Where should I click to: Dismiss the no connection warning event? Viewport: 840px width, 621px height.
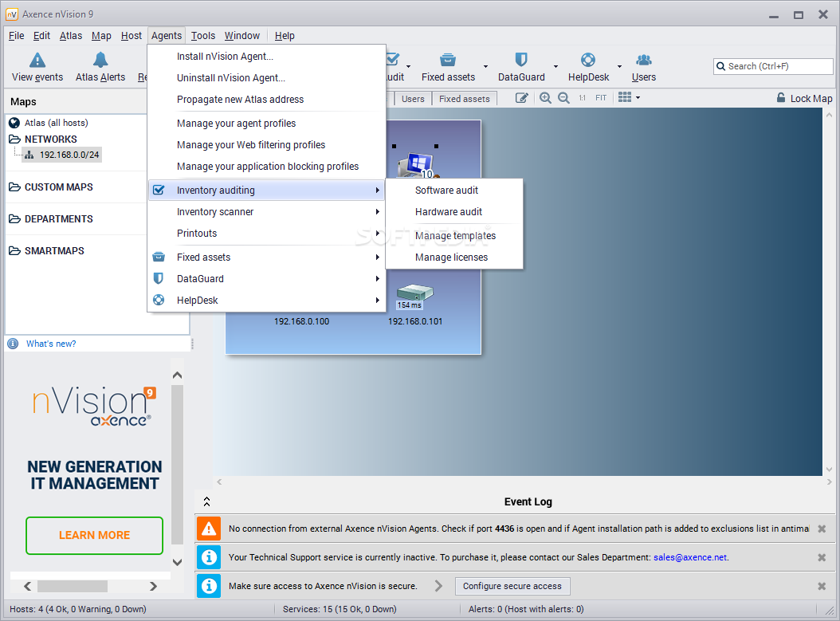(x=822, y=529)
